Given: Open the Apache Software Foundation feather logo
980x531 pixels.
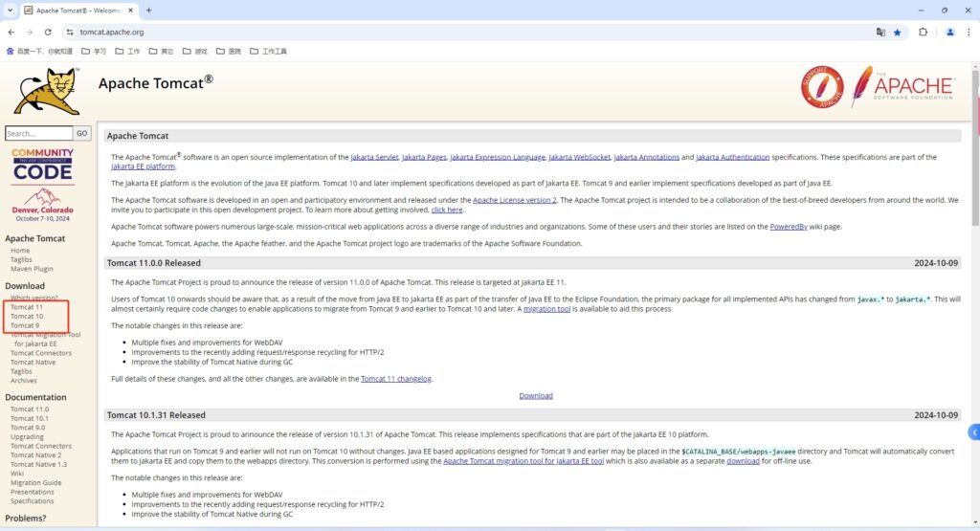Looking at the screenshot, I should (x=902, y=87).
